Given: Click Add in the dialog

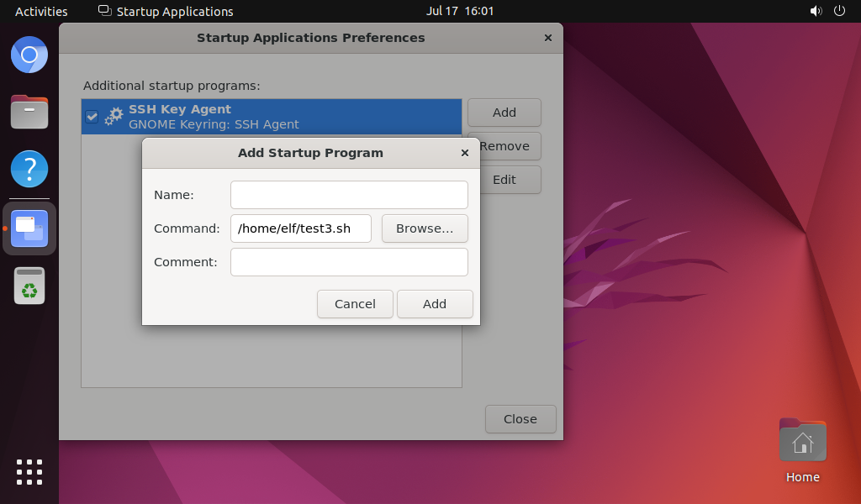Looking at the screenshot, I should pos(435,304).
